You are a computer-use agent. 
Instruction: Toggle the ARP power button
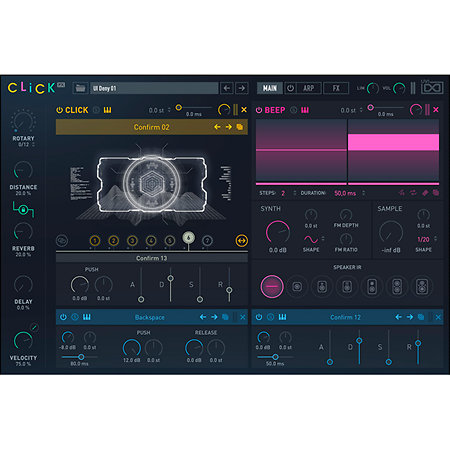click(290, 88)
